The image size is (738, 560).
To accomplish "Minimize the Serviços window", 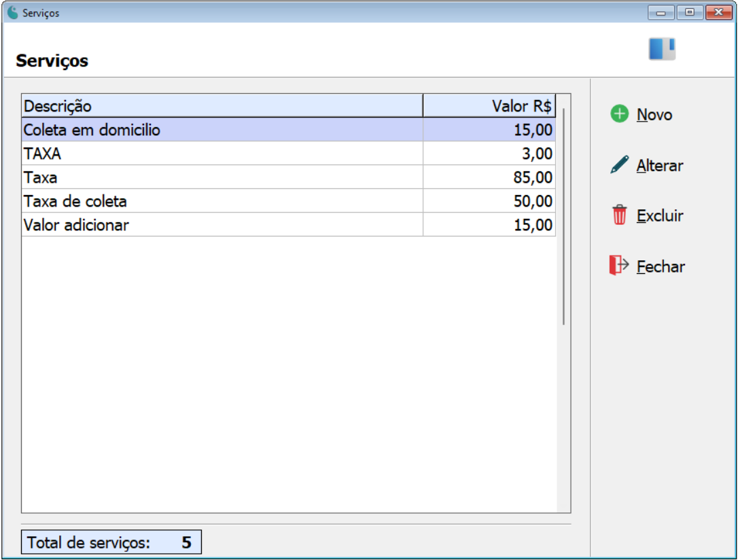I will [661, 13].
